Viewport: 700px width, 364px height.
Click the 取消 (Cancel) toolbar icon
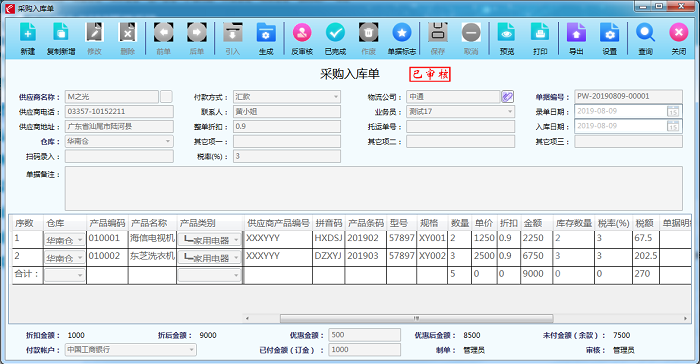(471, 33)
